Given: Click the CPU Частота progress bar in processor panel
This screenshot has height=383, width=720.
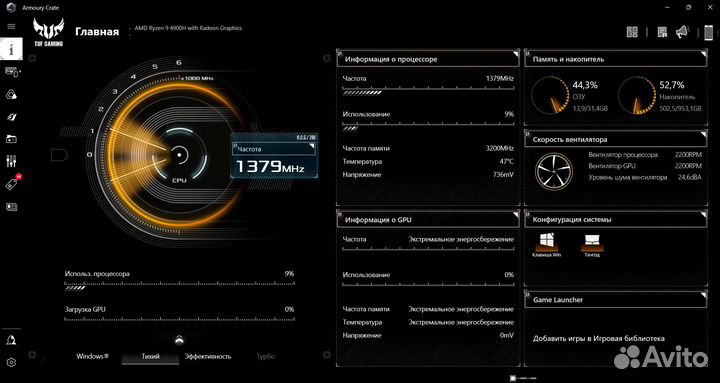Looking at the screenshot, I should coord(428,92).
